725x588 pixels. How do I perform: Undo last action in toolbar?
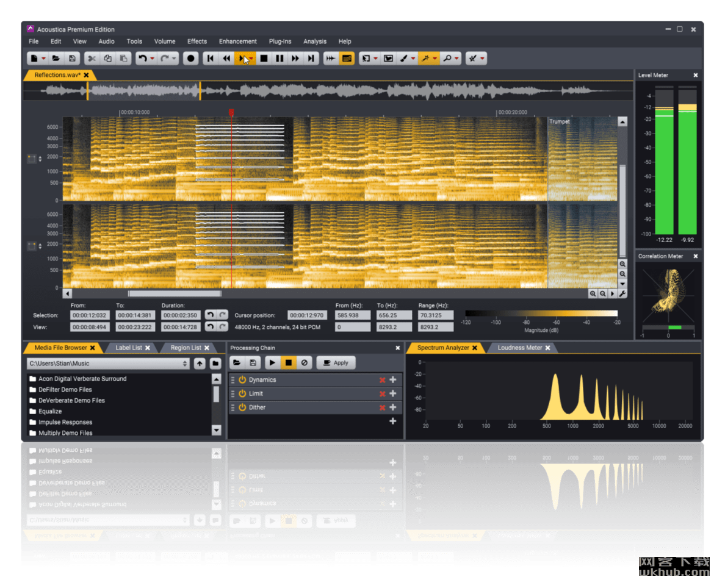pyautogui.click(x=142, y=58)
